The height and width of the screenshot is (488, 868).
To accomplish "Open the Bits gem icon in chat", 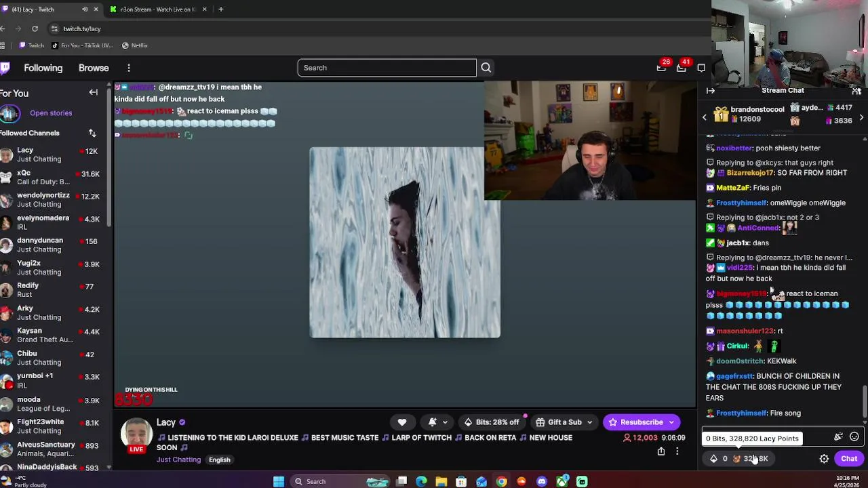I will pyautogui.click(x=713, y=459).
